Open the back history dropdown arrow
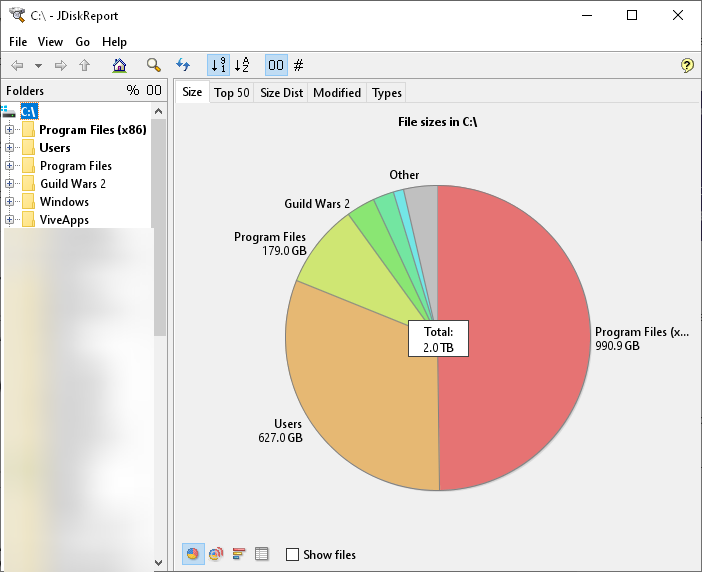702x572 pixels. [x=39, y=66]
